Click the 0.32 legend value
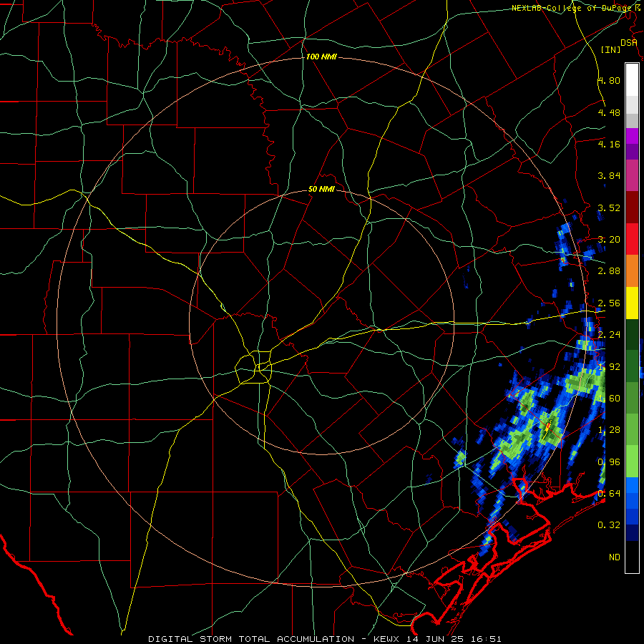Image resolution: width=644 pixels, height=644 pixels. (x=609, y=525)
